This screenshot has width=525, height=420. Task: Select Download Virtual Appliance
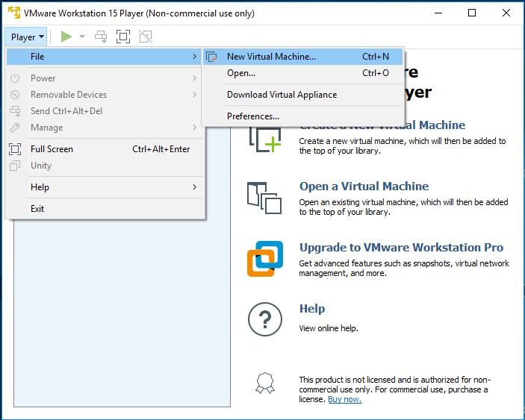[302, 95]
